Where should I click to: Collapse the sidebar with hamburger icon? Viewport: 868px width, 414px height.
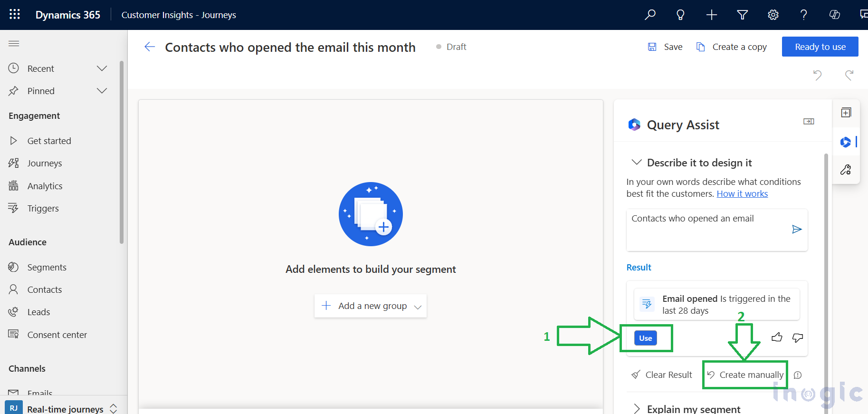[x=14, y=44]
